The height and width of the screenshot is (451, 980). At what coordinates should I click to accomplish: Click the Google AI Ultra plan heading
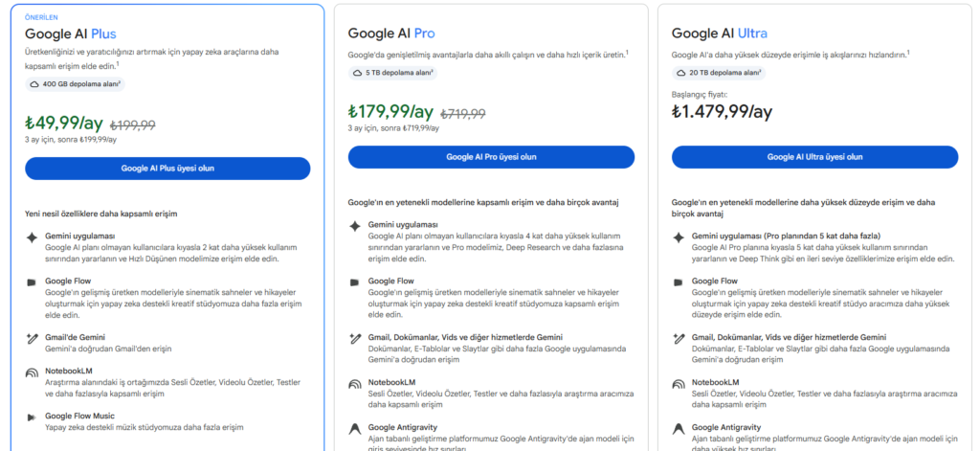pyautogui.click(x=720, y=34)
